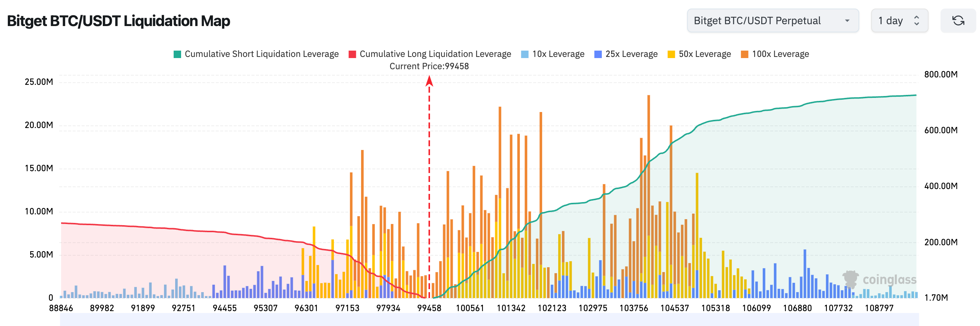Click the 94455 x-axis price label
The width and height of the screenshot is (980, 326).
coord(224,308)
